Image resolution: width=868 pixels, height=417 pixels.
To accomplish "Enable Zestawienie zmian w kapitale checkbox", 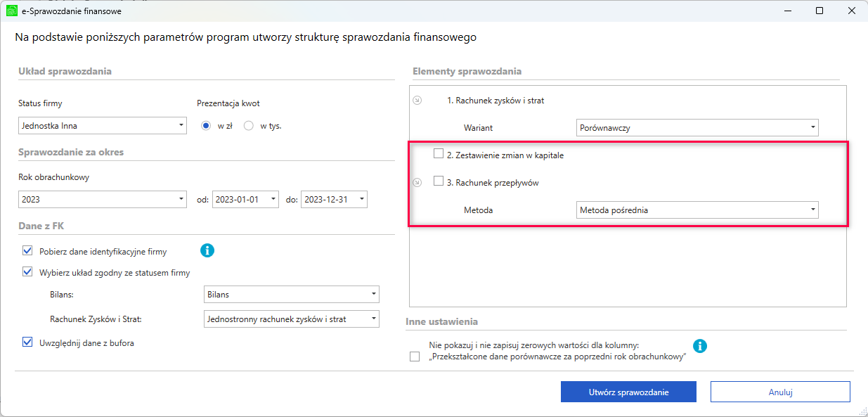I will pos(439,153).
